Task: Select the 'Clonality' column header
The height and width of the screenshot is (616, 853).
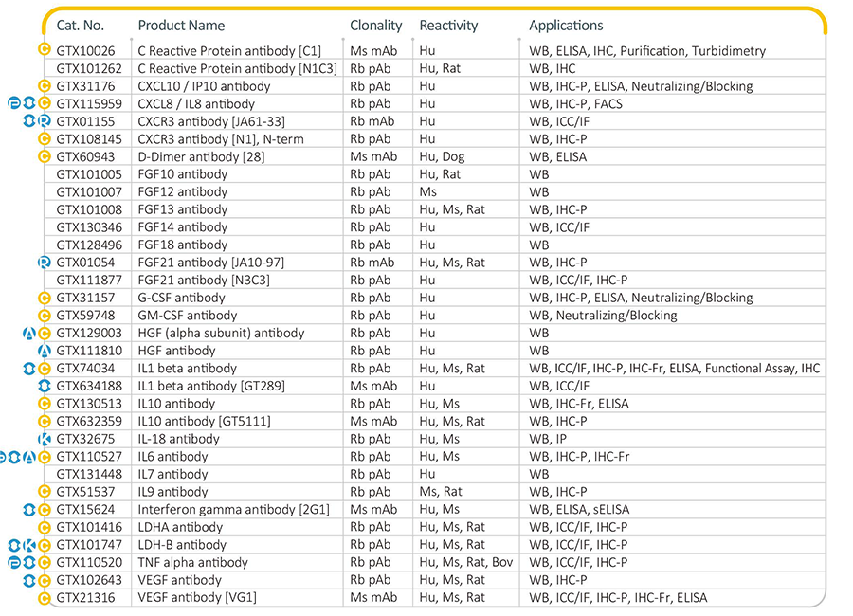Action: point(376,25)
